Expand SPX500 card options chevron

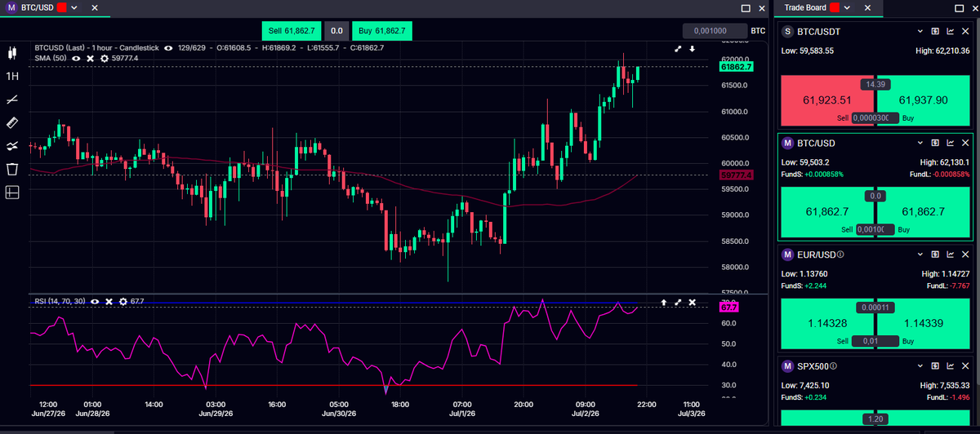[x=920, y=365]
